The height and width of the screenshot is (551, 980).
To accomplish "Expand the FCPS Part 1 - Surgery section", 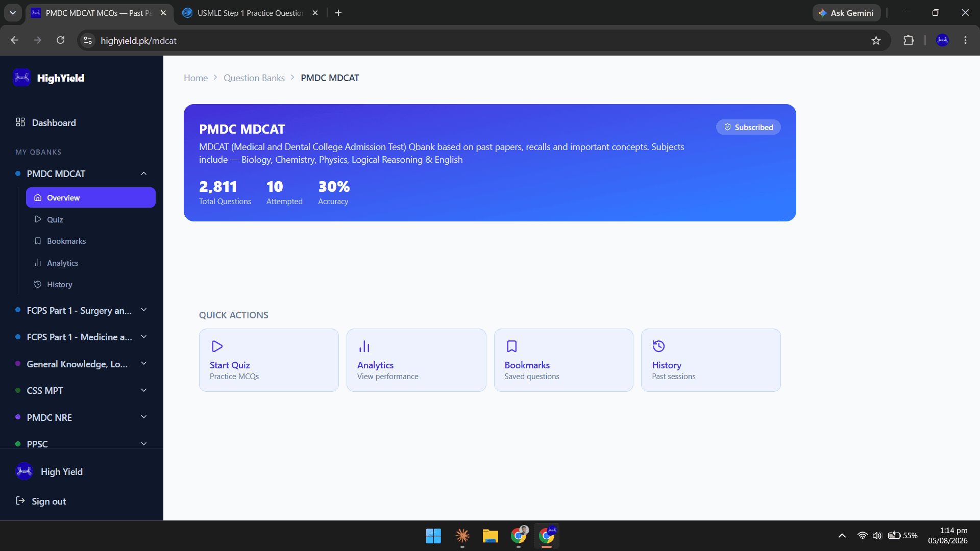I will pos(144,310).
